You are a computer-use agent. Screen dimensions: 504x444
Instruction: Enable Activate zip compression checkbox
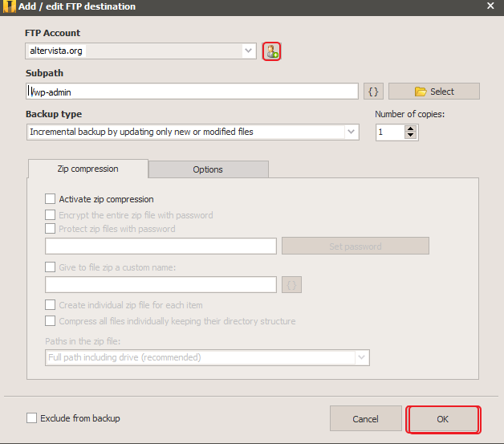(50, 198)
